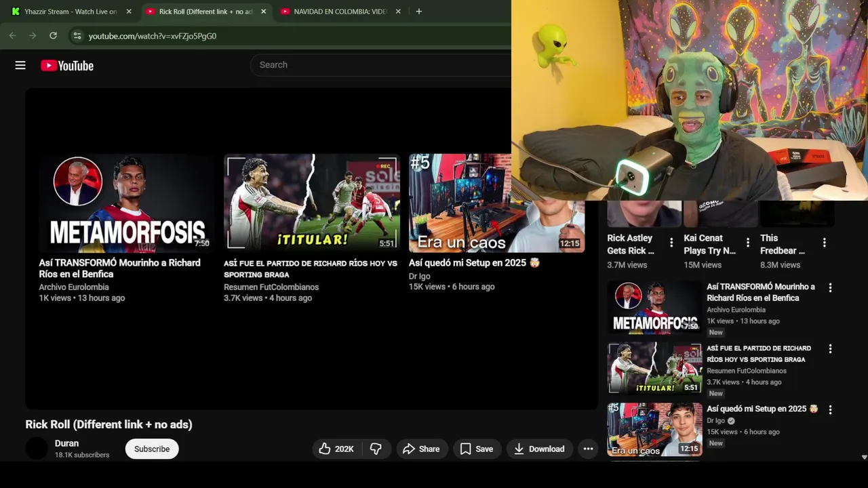Open options for sidebar Así quedó mi Setup
868x488 pixels.
(830, 409)
